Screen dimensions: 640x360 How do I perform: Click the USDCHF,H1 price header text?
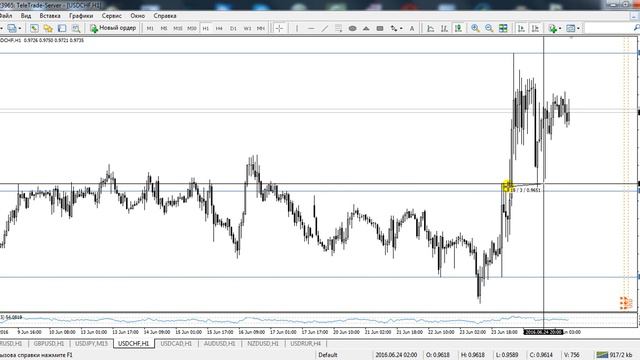pos(42,40)
